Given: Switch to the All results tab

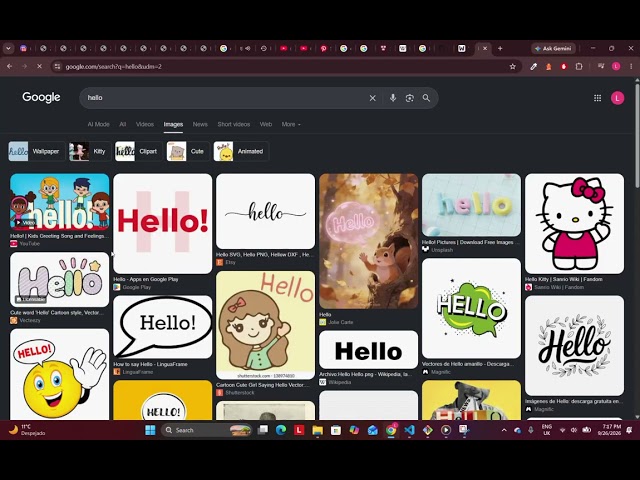Looking at the screenshot, I should pos(122,124).
